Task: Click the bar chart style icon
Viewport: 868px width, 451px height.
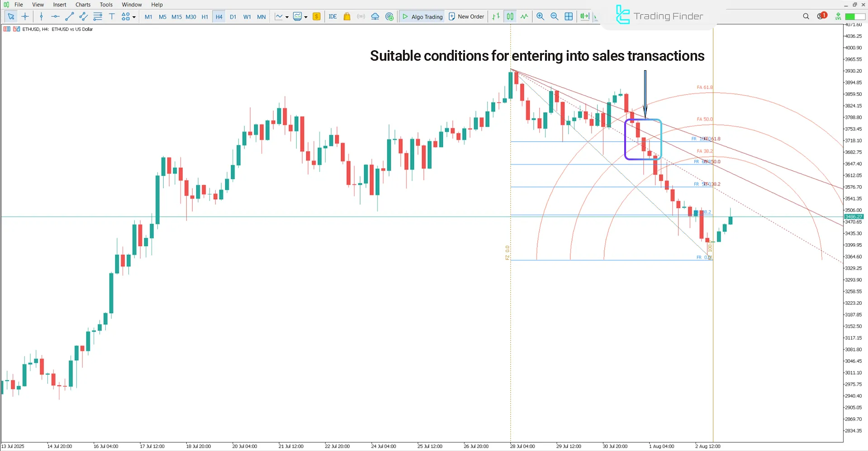Action: pyautogui.click(x=496, y=17)
